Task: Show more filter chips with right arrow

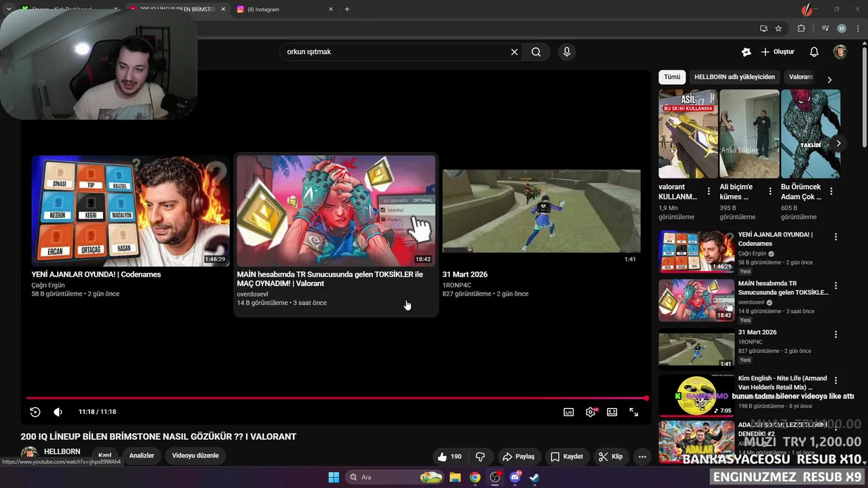Action: [829, 79]
